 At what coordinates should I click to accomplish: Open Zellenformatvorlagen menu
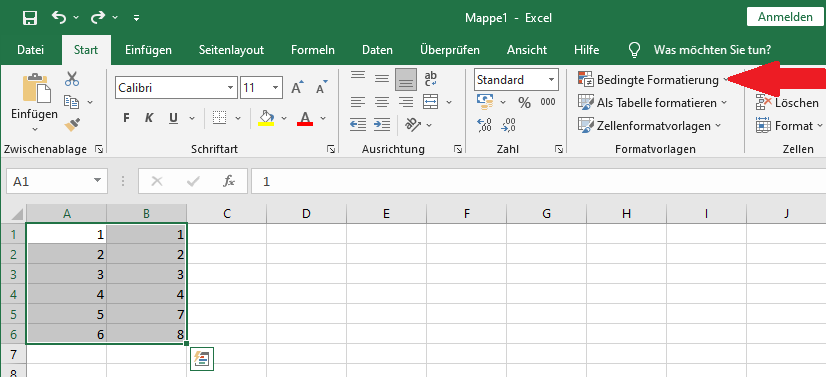[x=651, y=126]
